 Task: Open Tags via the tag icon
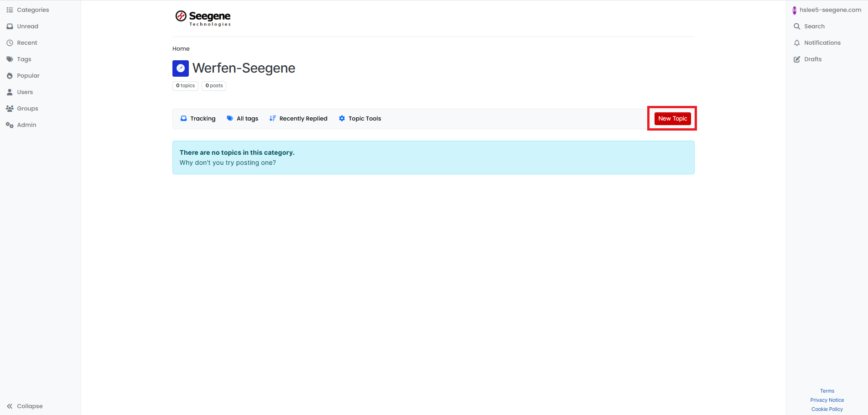[10, 59]
